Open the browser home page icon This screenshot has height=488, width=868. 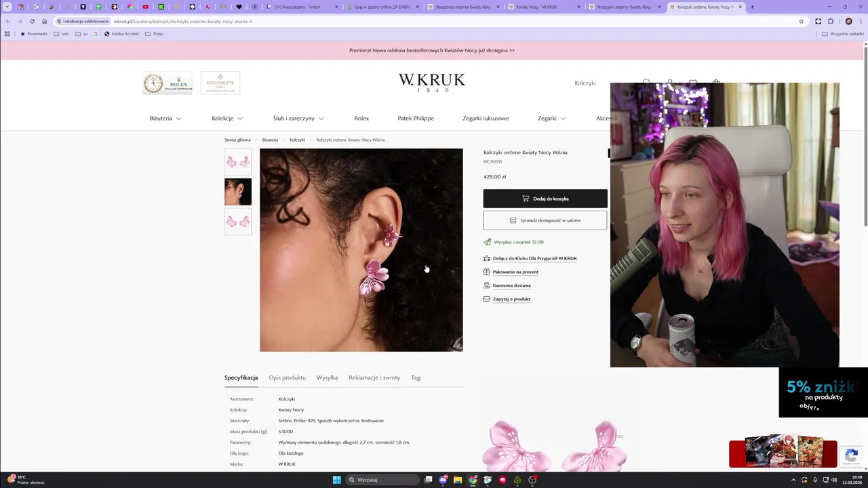click(x=45, y=21)
